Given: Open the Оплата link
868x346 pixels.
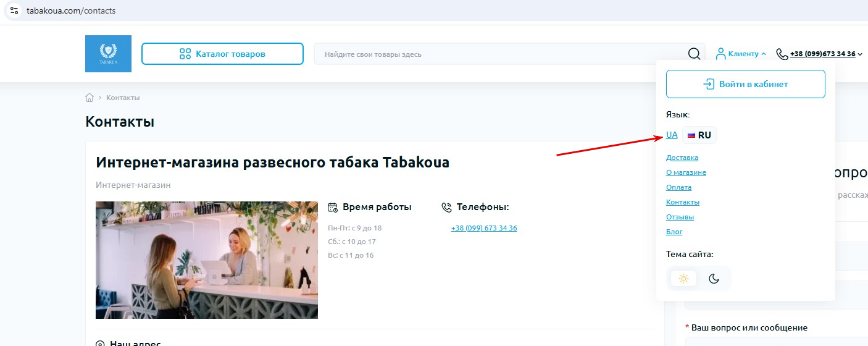Looking at the screenshot, I should pos(678,187).
